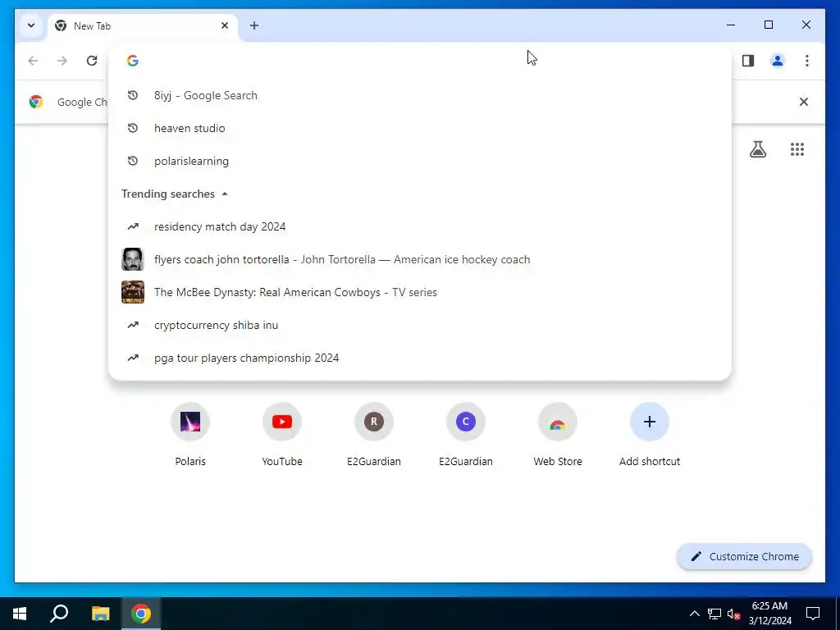840x630 pixels.
Task: Open the Google apps grid
Action: (x=797, y=149)
